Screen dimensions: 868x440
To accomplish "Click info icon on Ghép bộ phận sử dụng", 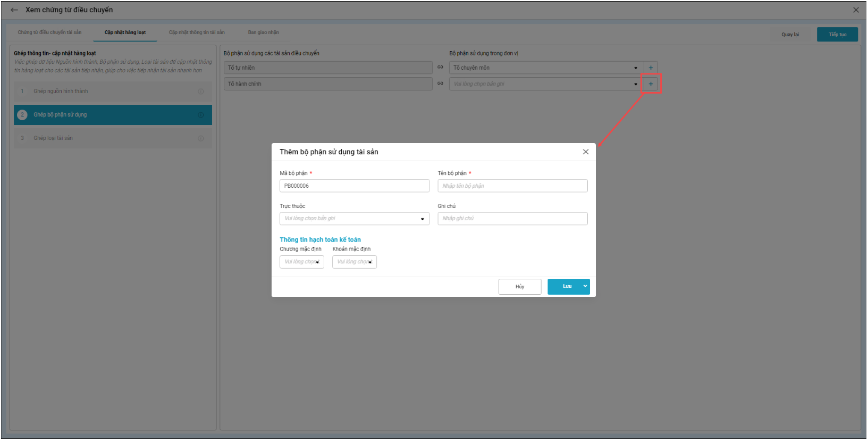I will coord(201,115).
